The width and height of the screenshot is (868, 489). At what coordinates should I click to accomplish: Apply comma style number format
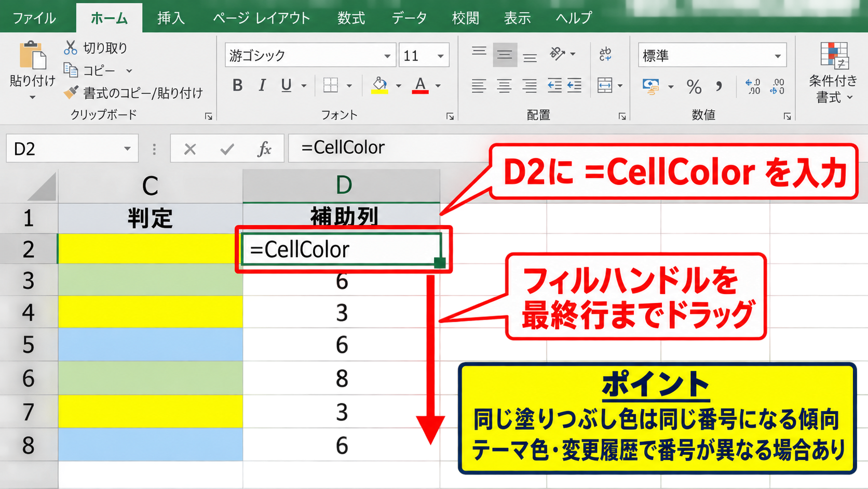pyautogui.click(x=719, y=86)
